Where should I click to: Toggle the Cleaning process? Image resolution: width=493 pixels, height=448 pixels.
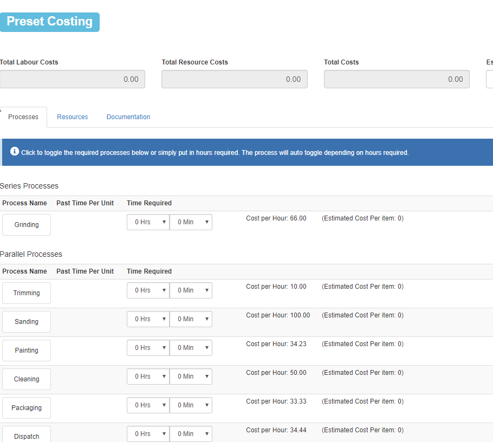click(27, 379)
